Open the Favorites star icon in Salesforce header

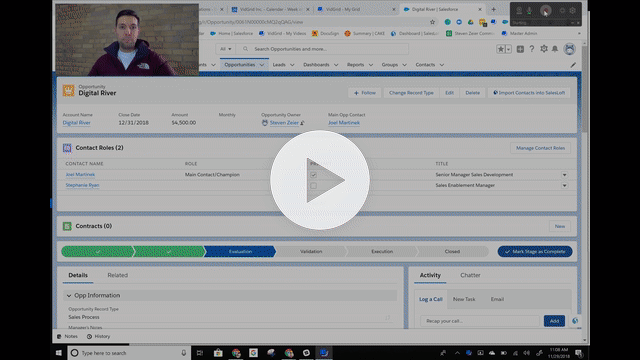coord(501,49)
